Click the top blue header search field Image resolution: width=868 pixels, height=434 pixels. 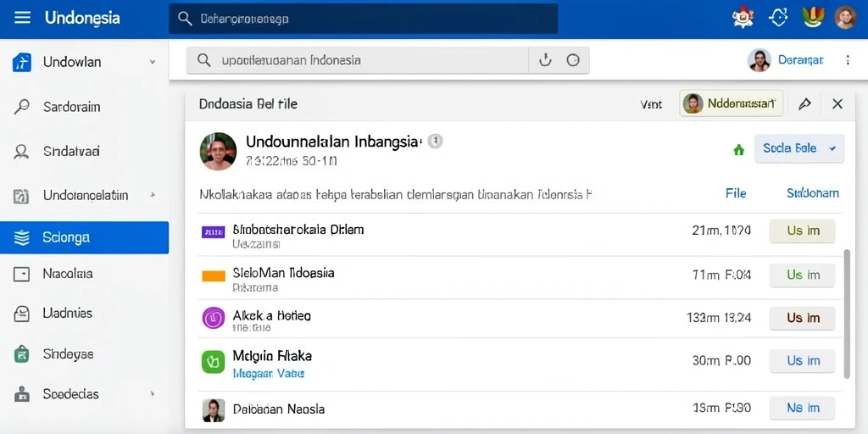click(x=363, y=19)
